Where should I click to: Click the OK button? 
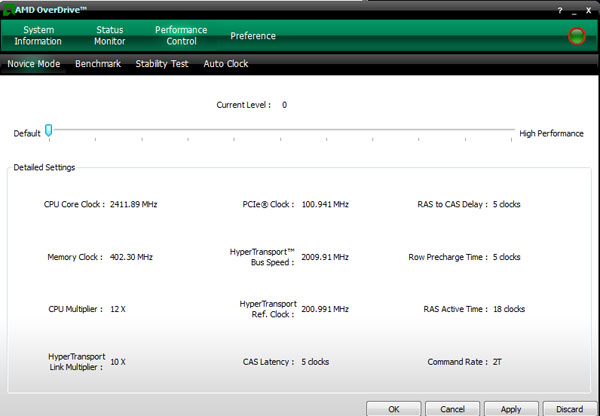pyautogui.click(x=394, y=409)
